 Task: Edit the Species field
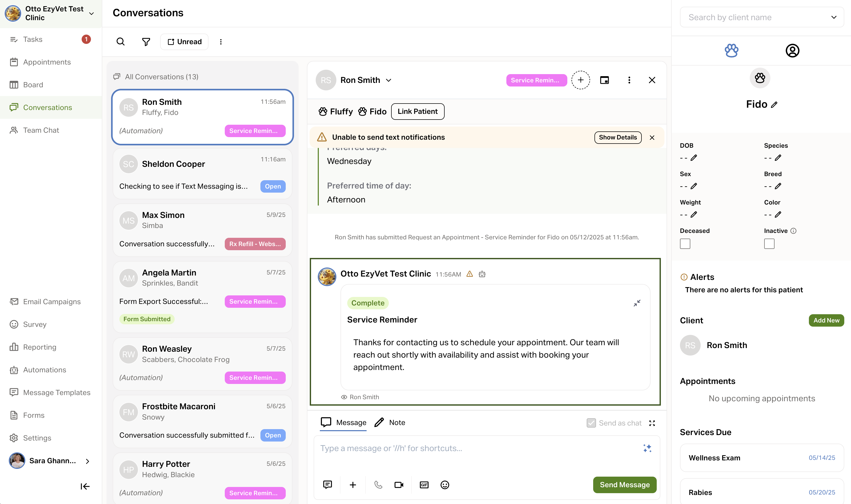click(x=778, y=157)
